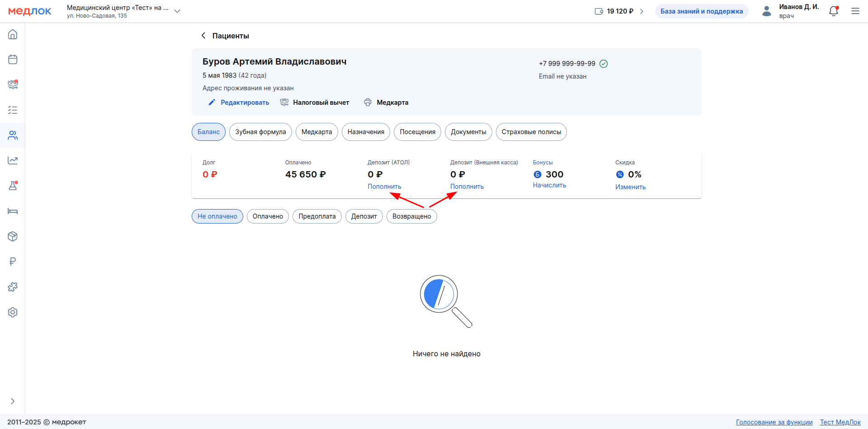The width and height of the screenshot is (868, 429).
Task: Select the 'Оплачено' filter chip
Action: point(268,216)
